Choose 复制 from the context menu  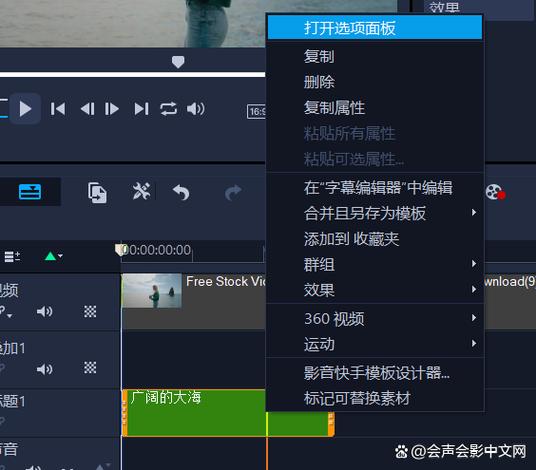click(375, 56)
